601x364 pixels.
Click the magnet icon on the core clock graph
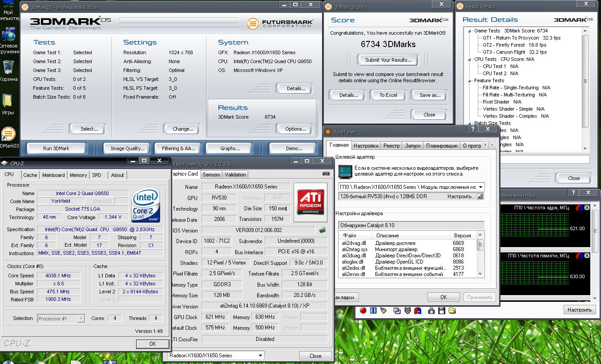point(579,208)
